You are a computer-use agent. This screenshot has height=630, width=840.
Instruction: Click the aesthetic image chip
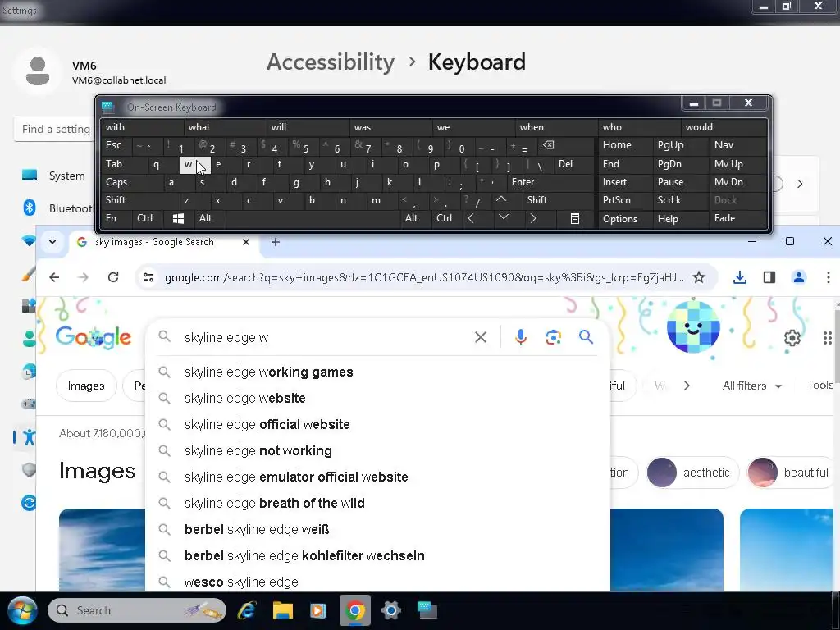tap(692, 472)
